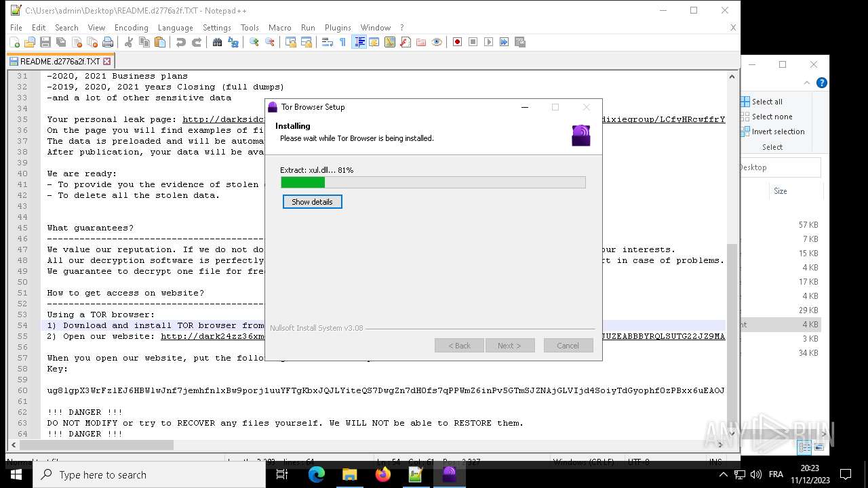Click the New file toolbar icon
The width and height of the screenshot is (868, 488).
pos(14,42)
